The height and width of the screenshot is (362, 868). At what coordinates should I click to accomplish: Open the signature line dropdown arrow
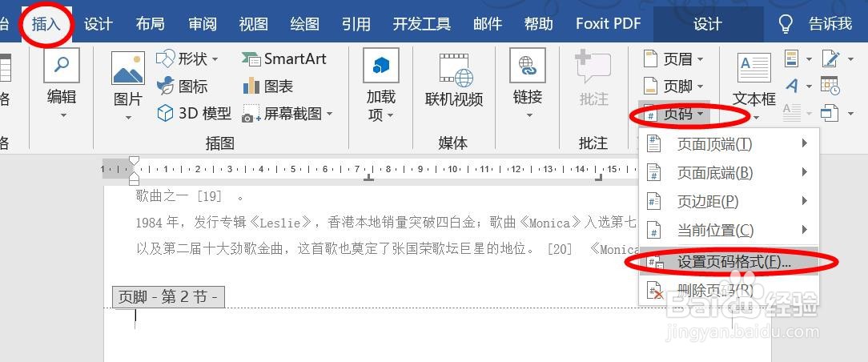click(x=851, y=58)
